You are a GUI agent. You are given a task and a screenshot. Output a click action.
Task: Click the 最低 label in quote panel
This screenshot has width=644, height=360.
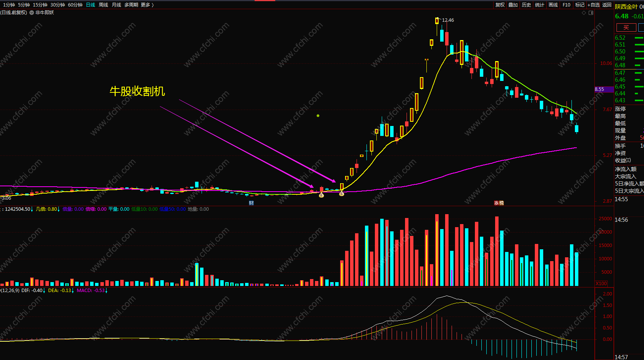tap(620, 124)
